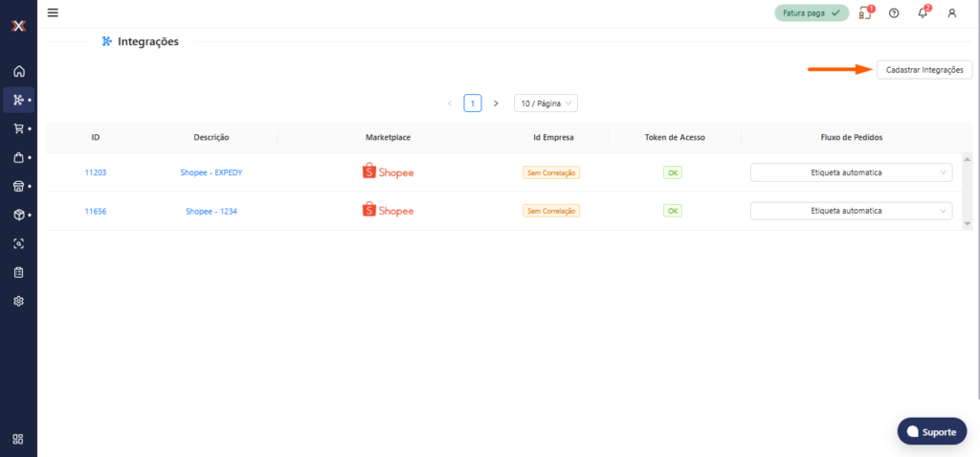Open integration ID 11203 link

(x=96, y=172)
